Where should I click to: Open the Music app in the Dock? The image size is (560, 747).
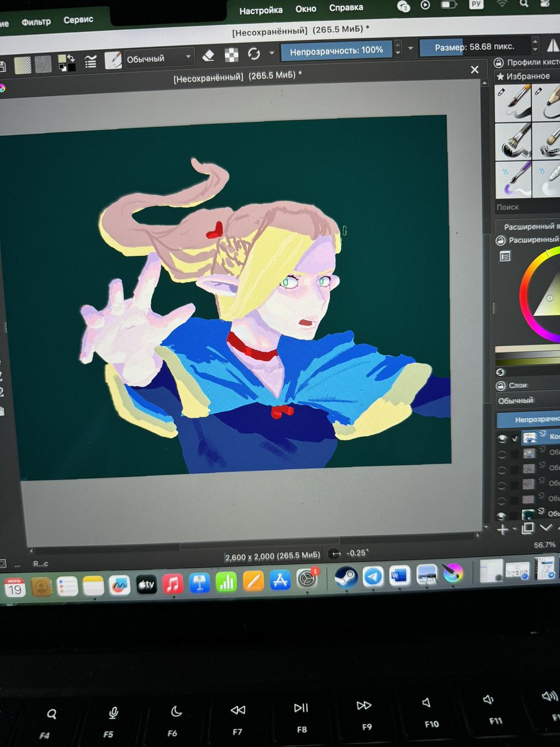coord(172,584)
